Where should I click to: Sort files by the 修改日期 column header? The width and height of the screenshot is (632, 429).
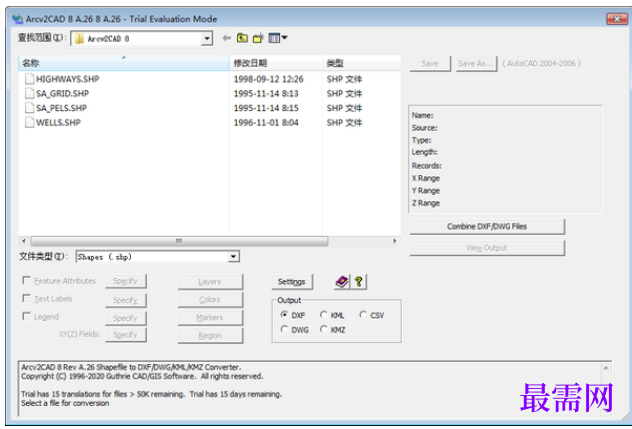pos(276,63)
